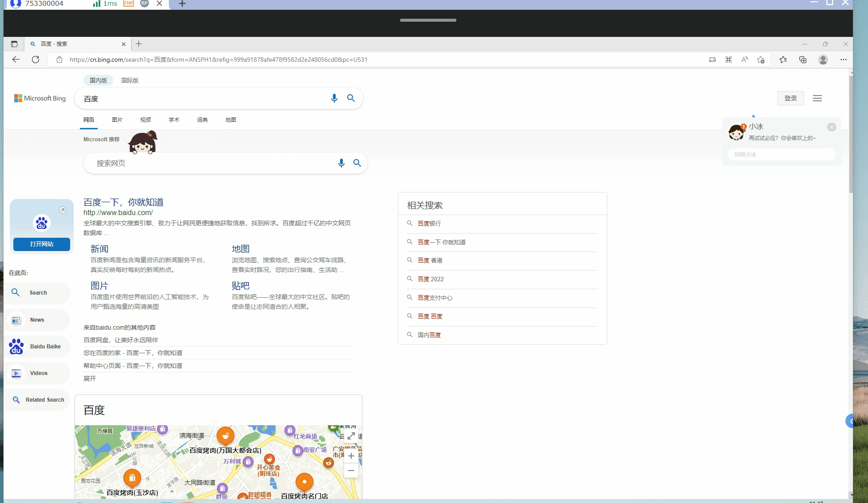The image size is (868, 503).
Task: Open 您在百度的家 link
Action: (x=133, y=353)
